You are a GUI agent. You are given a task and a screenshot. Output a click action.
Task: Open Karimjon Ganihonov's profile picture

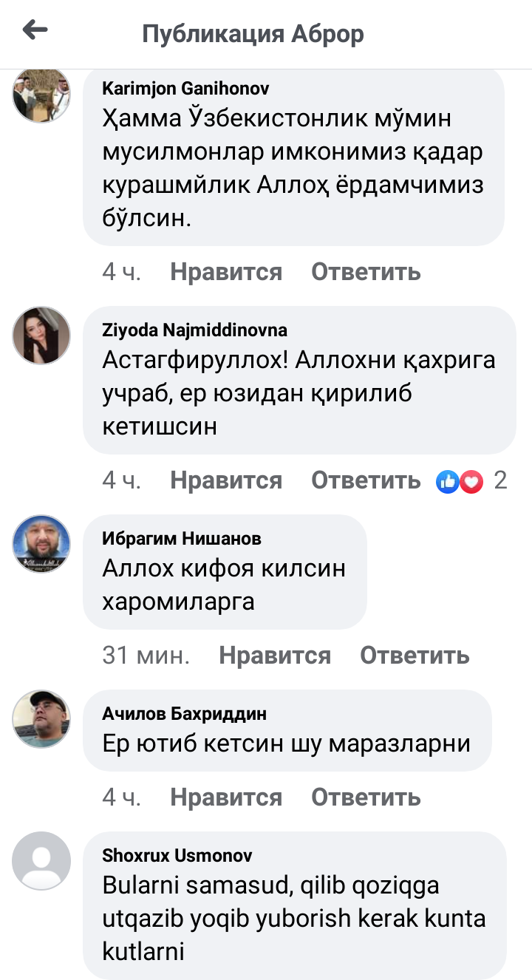(x=41, y=95)
